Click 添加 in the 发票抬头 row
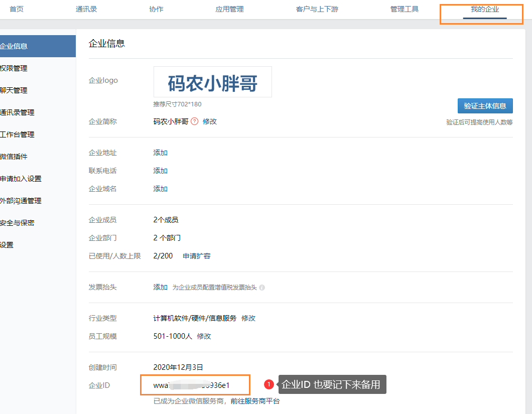 click(161, 287)
